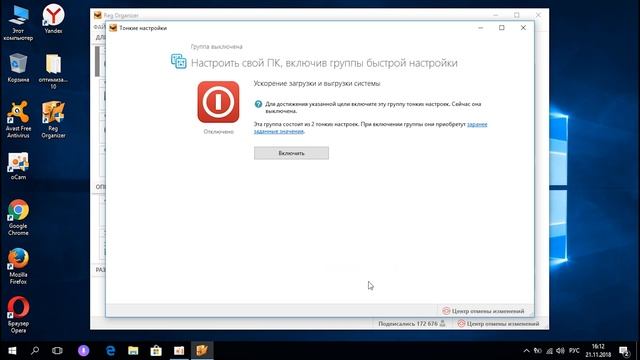Launch Mozilla Firefox desktop shortcut

tap(18, 266)
